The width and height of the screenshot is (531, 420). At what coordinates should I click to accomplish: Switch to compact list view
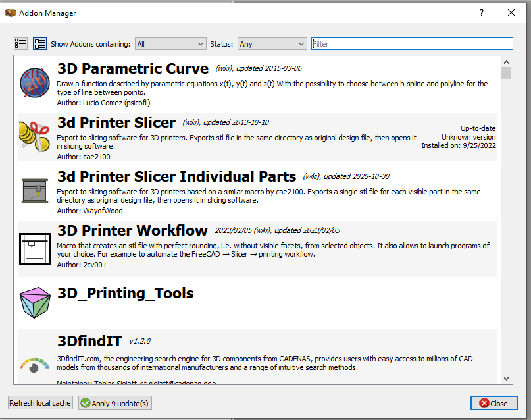click(x=20, y=43)
